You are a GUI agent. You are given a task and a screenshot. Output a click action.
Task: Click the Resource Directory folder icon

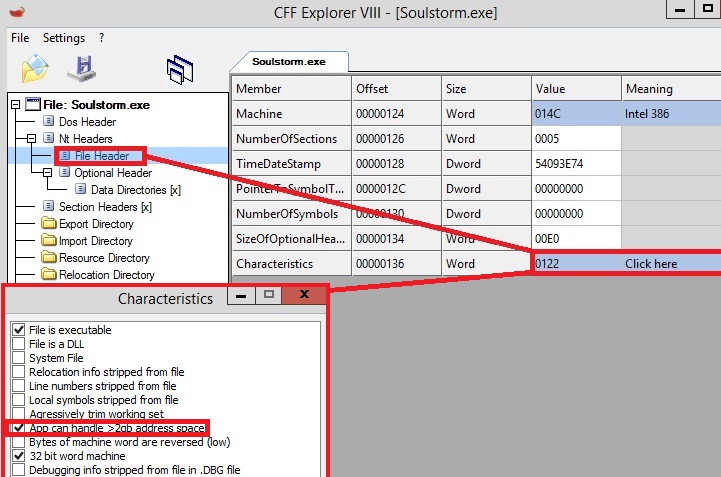click(48, 257)
